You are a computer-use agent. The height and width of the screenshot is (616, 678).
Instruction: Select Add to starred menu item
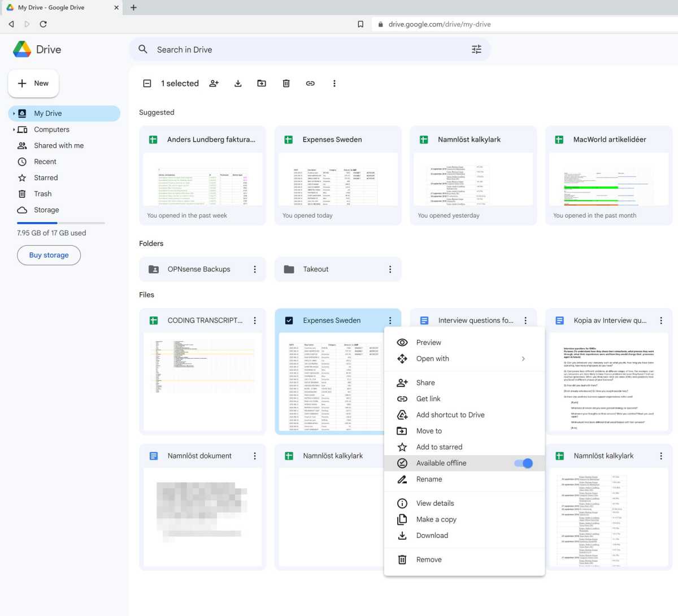464,447
